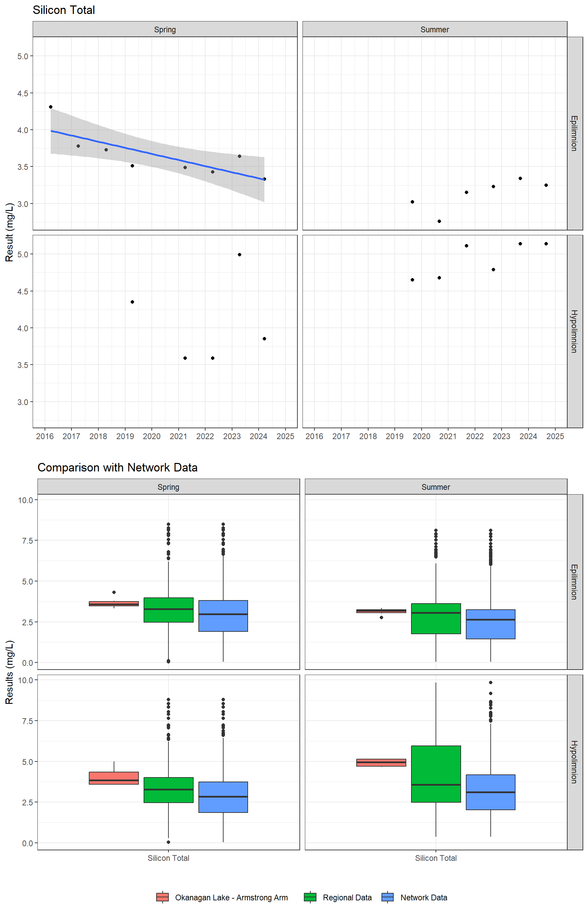The height and width of the screenshot is (915, 588).
Task: Click the 2020 tick label on Spring axis
Action: [151, 436]
